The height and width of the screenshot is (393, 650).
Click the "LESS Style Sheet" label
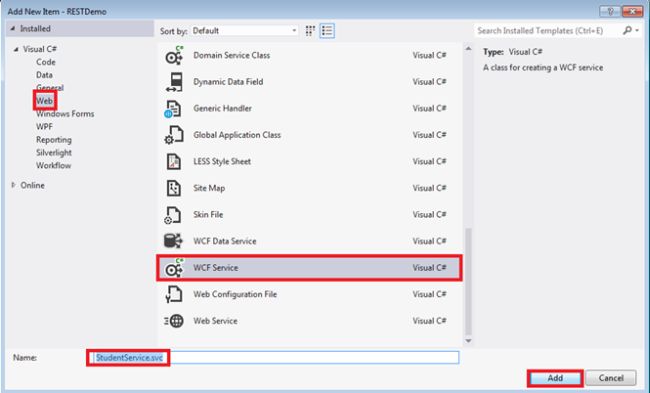222,162
